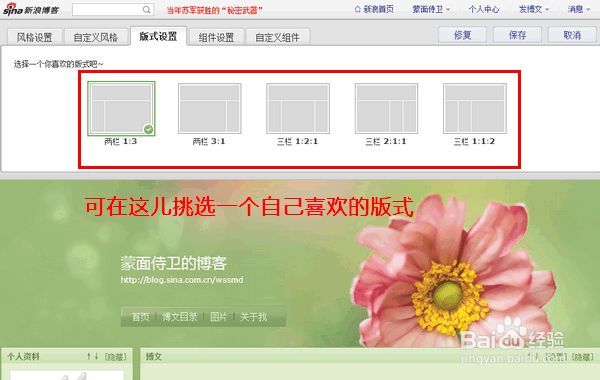Click the 三栏 2:1:1 label text
Viewport: 600px width, 380px height.
pos(386,142)
